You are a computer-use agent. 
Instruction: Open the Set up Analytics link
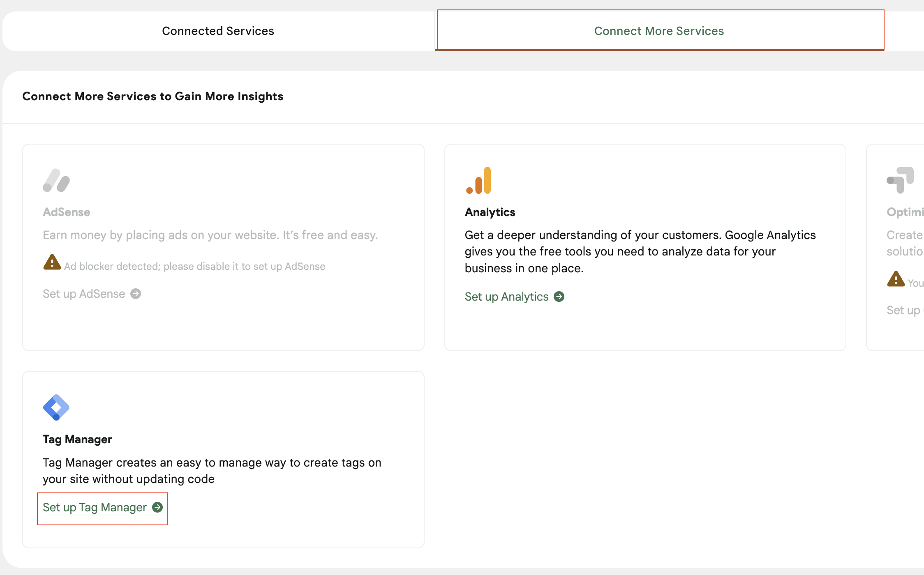click(506, 297)
